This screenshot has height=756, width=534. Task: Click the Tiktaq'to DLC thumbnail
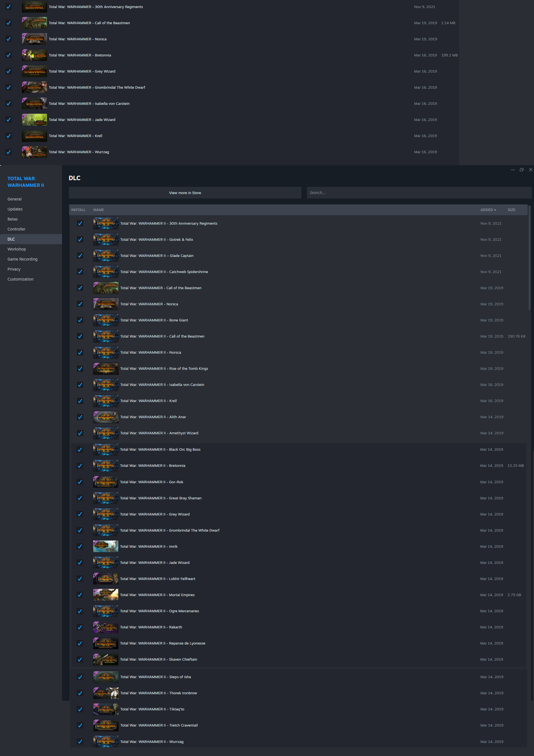pos(106,709)
